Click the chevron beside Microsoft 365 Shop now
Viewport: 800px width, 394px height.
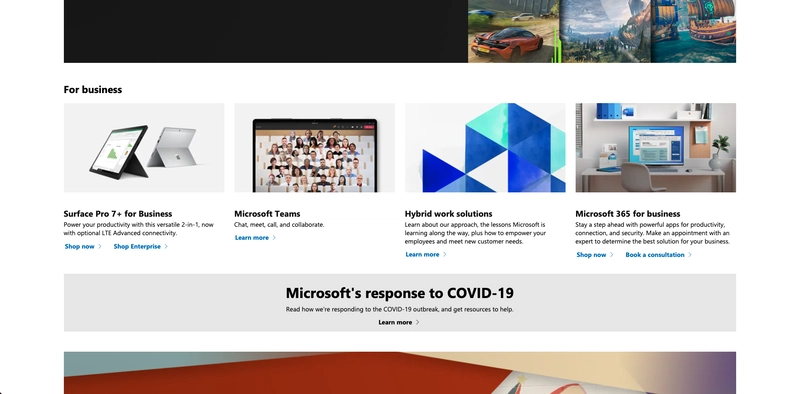coord(611,255)
